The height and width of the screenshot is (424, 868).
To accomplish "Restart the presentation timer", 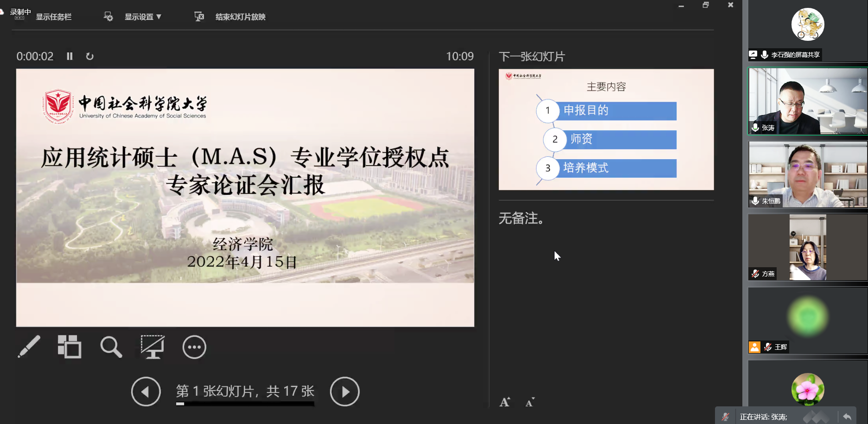I will [x=90, y=56].
